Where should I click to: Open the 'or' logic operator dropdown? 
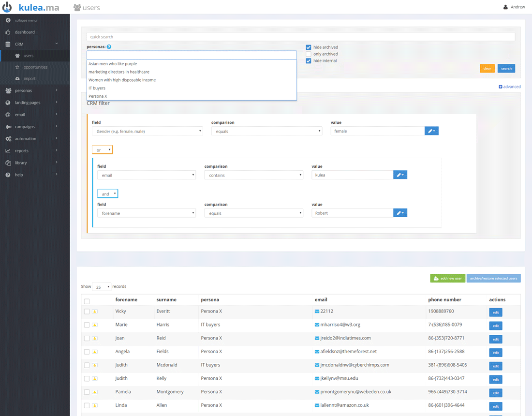tap(102, 150)
